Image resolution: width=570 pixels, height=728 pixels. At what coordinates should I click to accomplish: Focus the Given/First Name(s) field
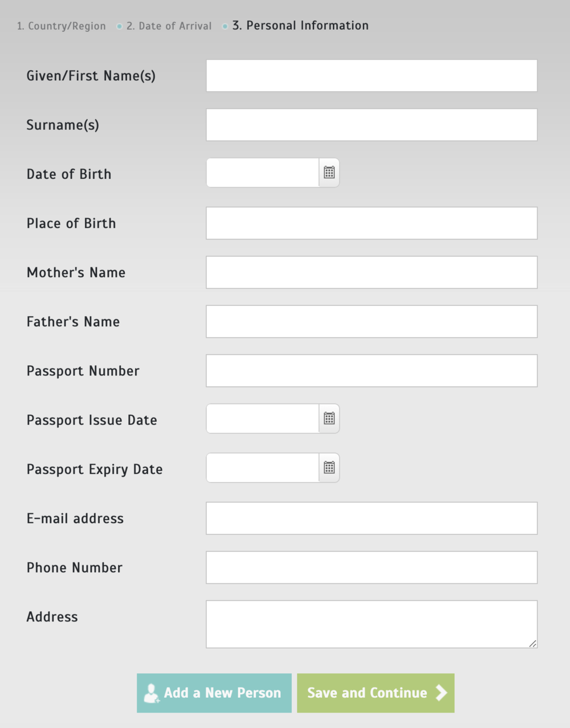[x=372, y=76]
